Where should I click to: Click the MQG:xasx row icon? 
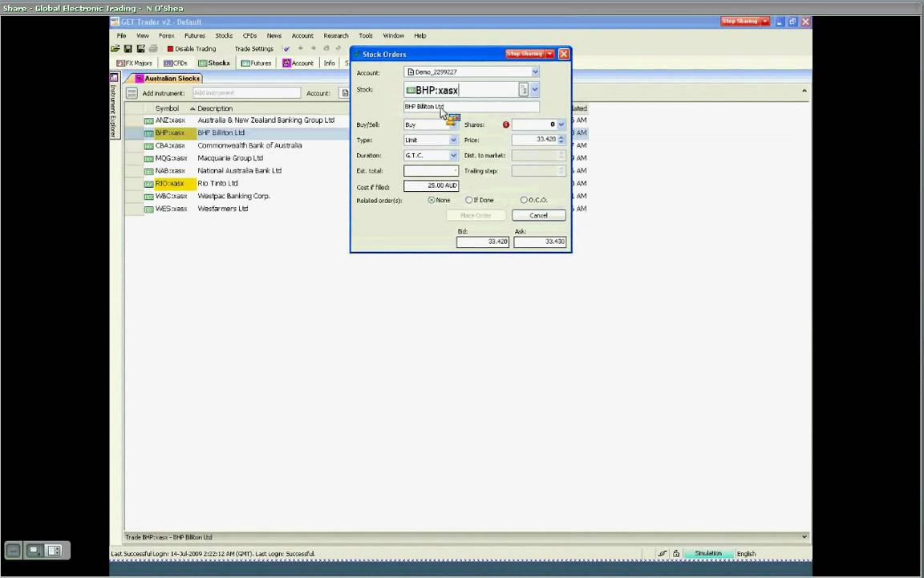[149, 159]
